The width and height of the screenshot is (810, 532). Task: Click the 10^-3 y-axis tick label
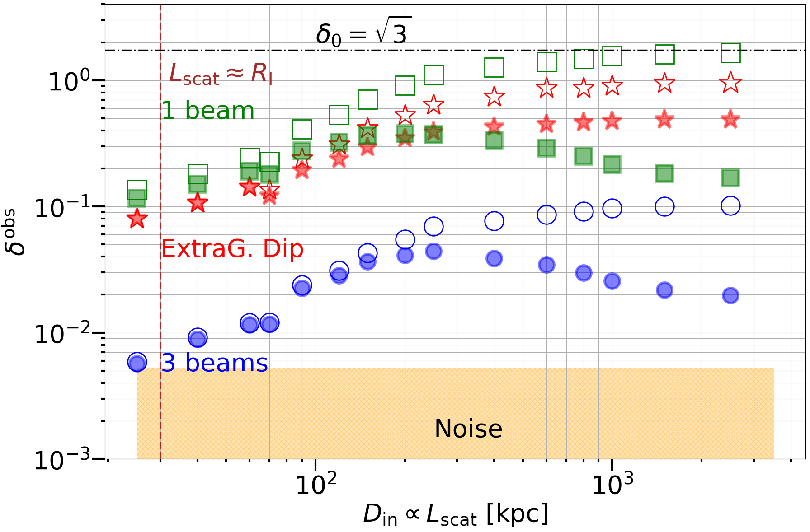(x=63, y=460)
